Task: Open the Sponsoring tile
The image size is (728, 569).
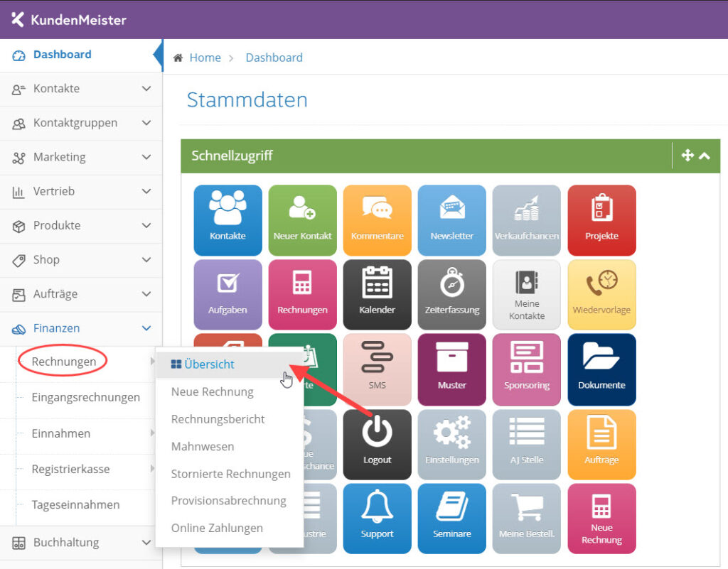Action: [x=527, y=369]
